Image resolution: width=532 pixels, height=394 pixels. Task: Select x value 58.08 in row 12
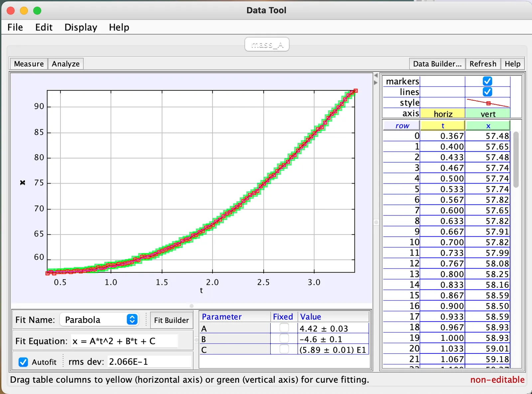coord(488,264)
